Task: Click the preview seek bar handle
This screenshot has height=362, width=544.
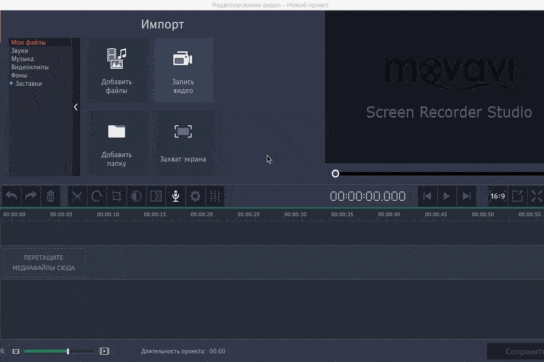Action: (335, 174)
